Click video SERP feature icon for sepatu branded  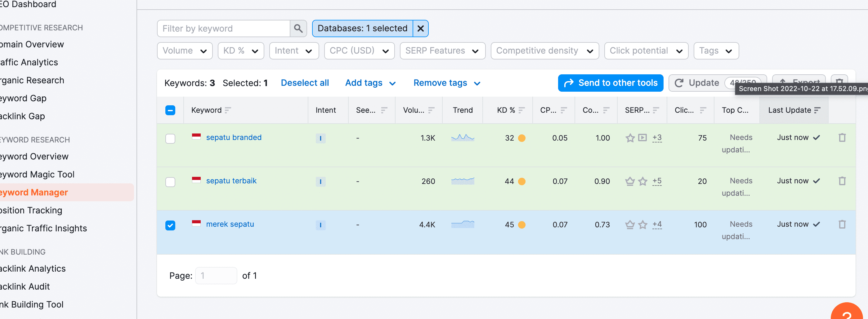click(642, 138)
